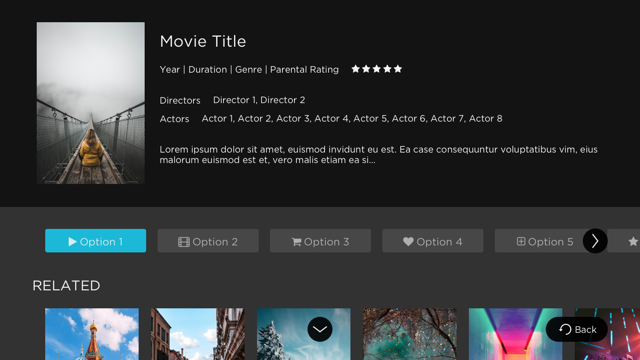Click the Directors label
The height and width of the screenshot is (360, 640).
180,100
